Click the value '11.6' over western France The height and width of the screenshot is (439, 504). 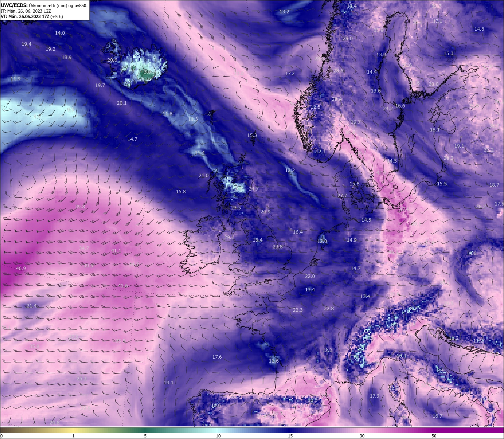pyautogui.click(x=274, y=361)
